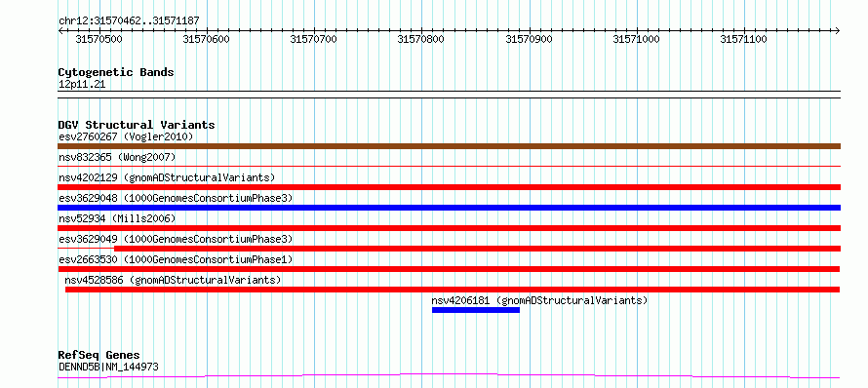
Task: Open nsv4528586 gnomAD variant label
Action: pos(173,280)
